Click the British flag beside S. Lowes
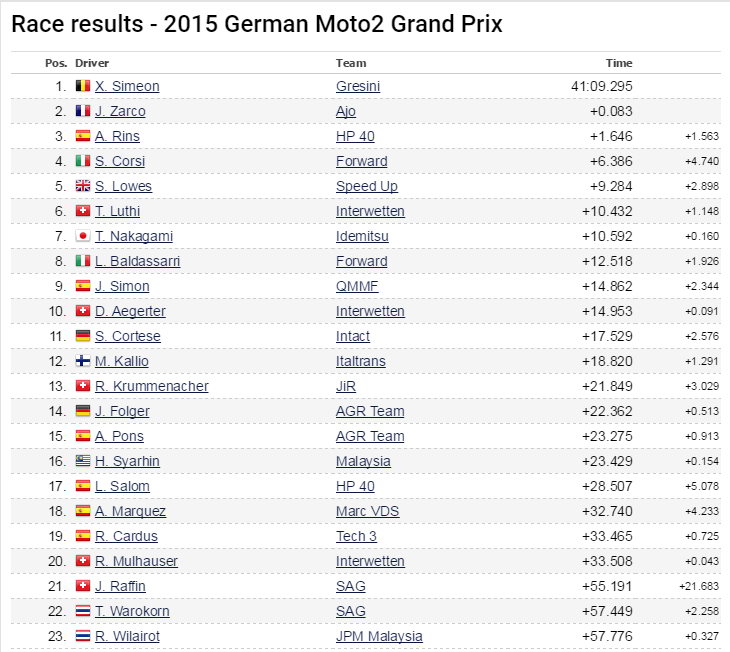 click(83, 187)
